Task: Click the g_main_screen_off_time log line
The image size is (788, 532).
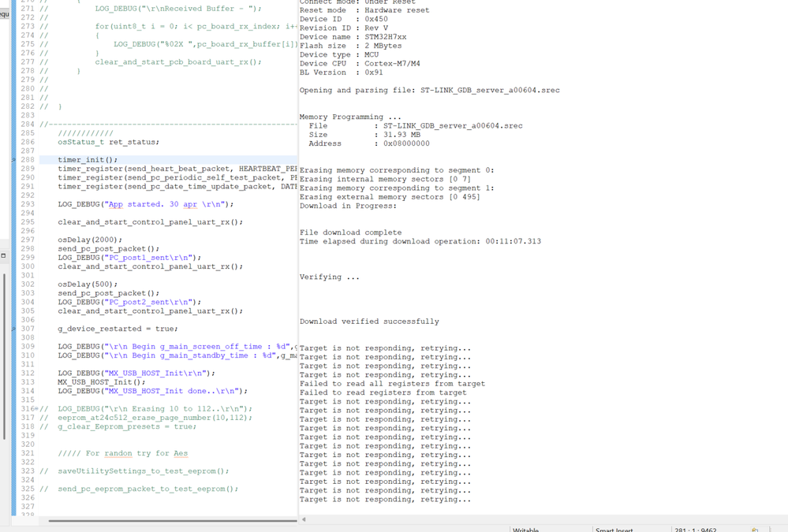Action: tap(177, 347)
